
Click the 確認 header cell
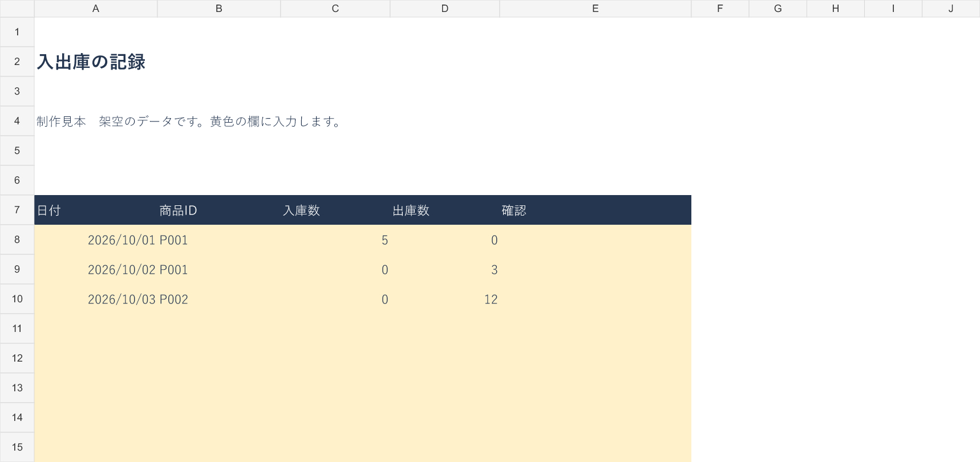click(596, 210)
